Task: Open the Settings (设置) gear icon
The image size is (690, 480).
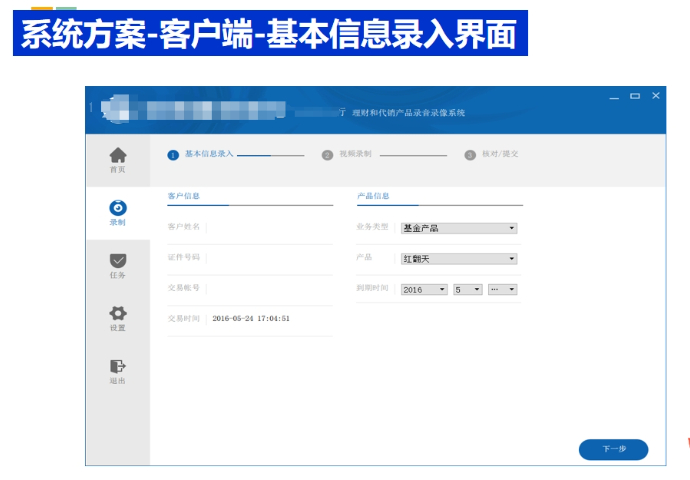Action: 118,313
